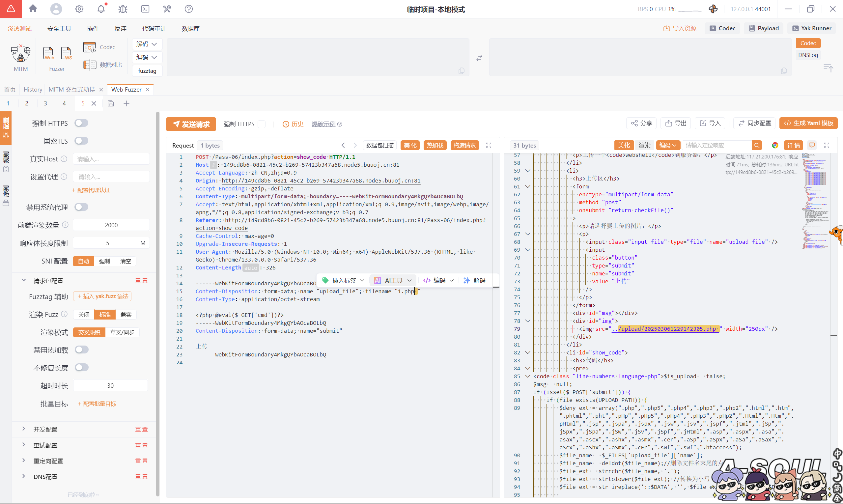Viewport: 843px width, 504px height.
Task: Click the 真实Host input field
Action: (x=111, y=159)
